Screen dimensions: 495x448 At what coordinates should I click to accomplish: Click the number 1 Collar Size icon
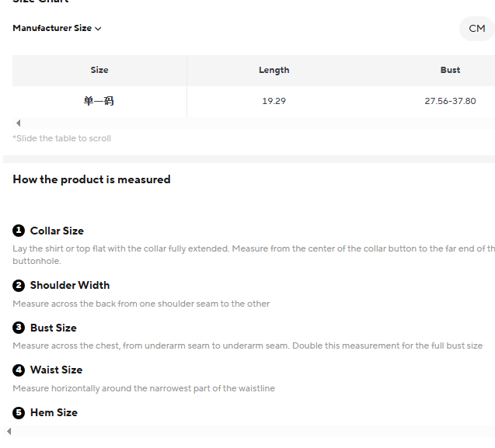coord(19,231)
